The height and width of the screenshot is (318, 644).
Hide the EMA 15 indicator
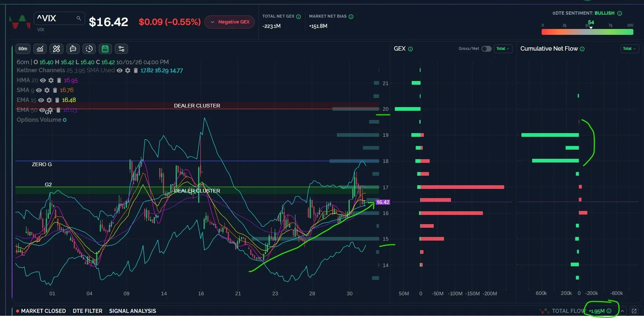(41, 100)
